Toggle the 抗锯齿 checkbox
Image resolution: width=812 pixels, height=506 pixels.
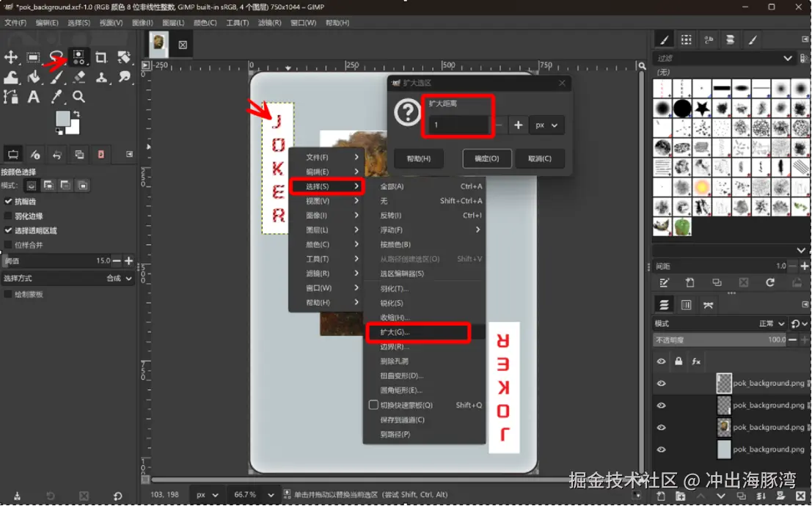(8, 202)
